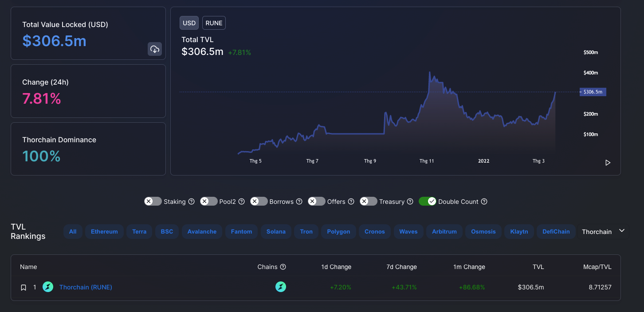This screenshot has height=312, width=644.
Task: Select the Klaytn chain tab
Action: (x=519, y=232)
